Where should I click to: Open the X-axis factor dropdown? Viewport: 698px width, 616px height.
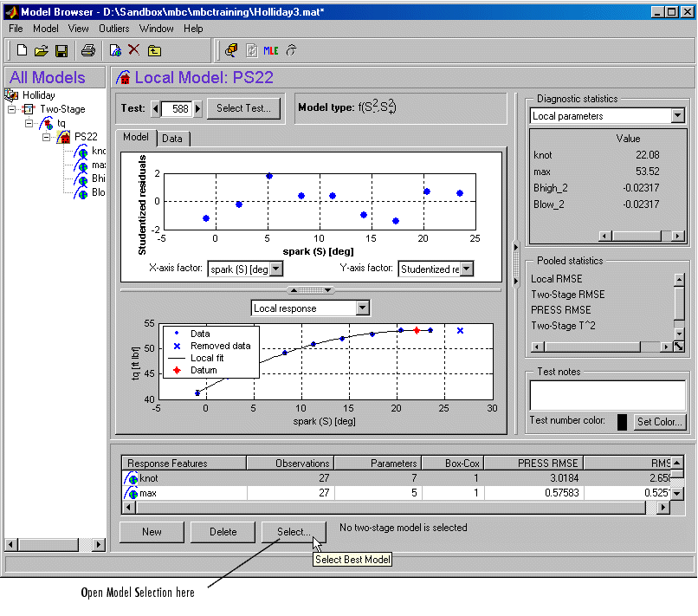pyautogui.click(x=276, y=269)
